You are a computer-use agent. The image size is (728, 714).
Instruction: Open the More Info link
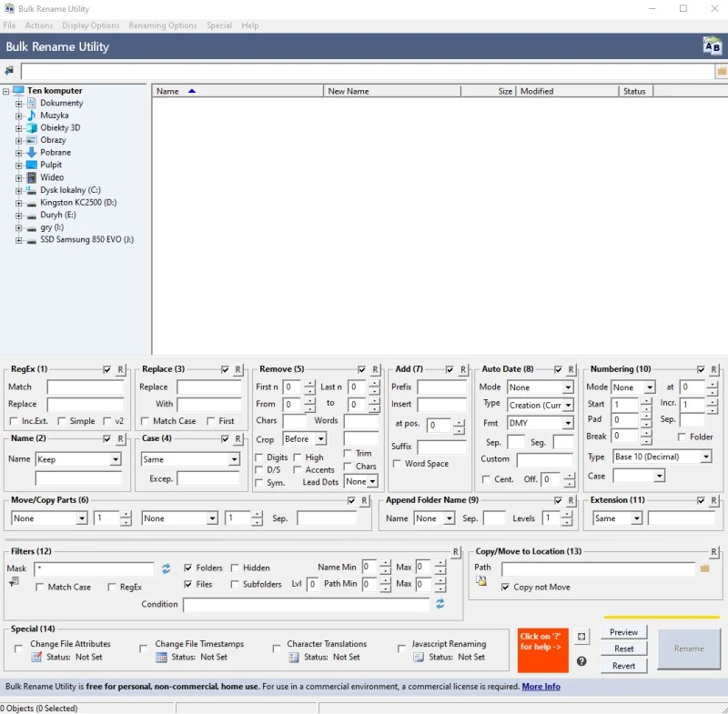pyautogui.click(x=541, y=686)
